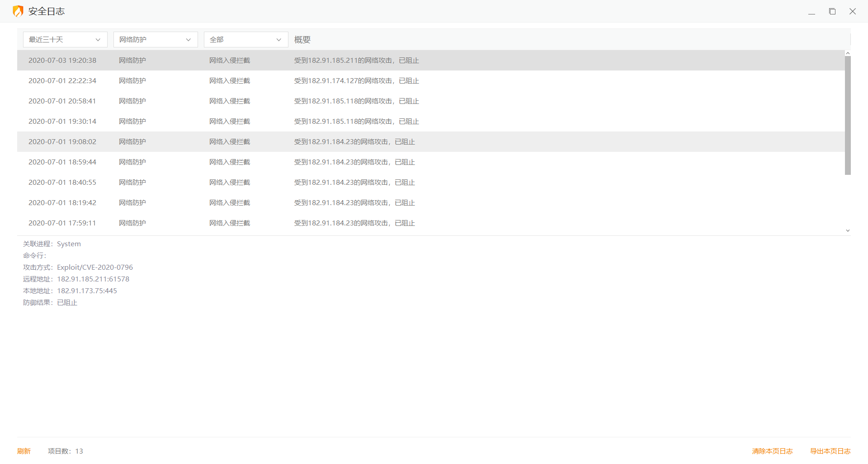Click the remote address 182.91.185.211:61578
868x464 pixels.
click(x=93, y=279)
